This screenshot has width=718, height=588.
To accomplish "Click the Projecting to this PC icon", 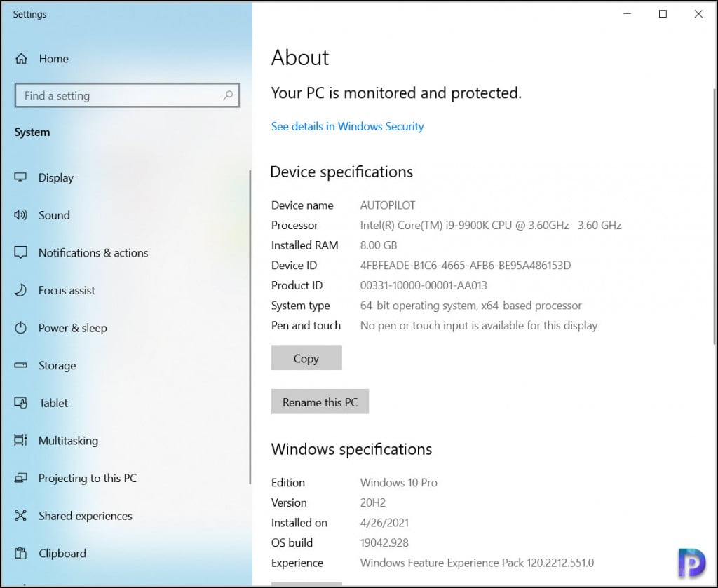I will (x=20, y=478).
